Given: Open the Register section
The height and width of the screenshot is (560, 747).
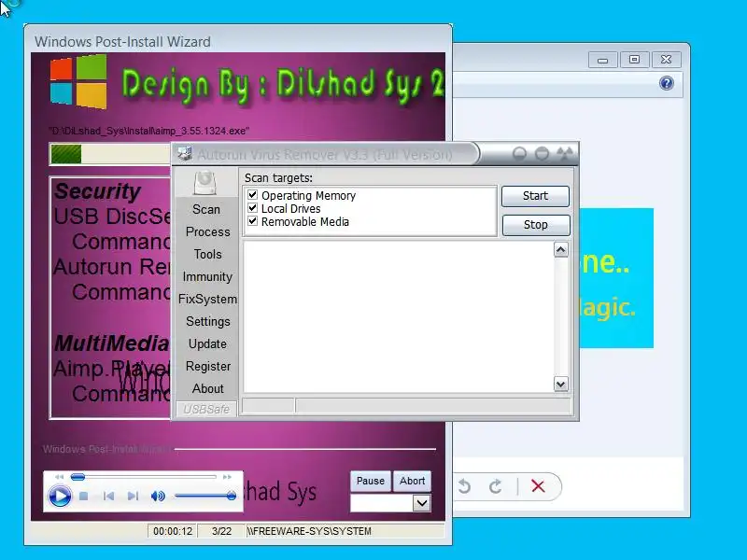Looking at the screenshot, I should (208, 366).
